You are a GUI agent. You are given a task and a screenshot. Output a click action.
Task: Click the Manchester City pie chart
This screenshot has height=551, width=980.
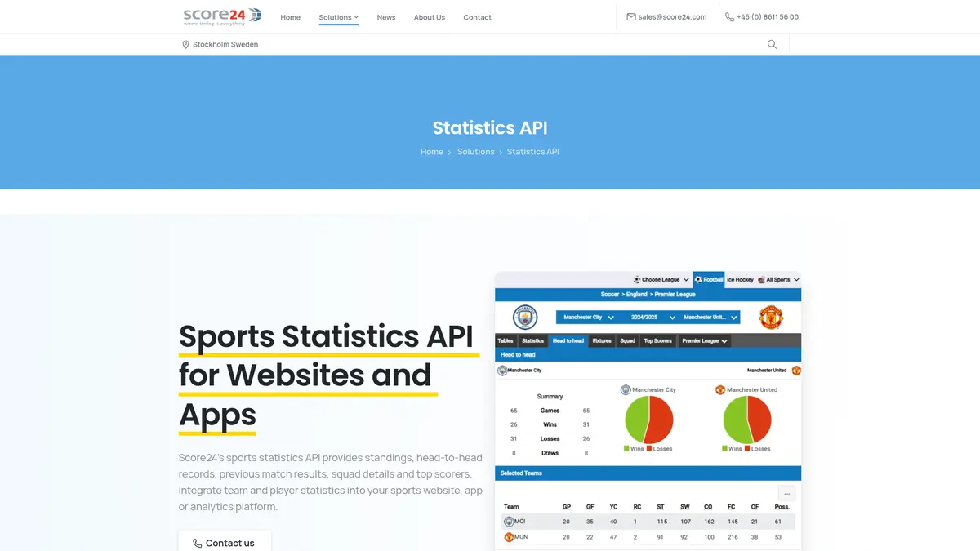pyautogui.click(x=649, y=420)
